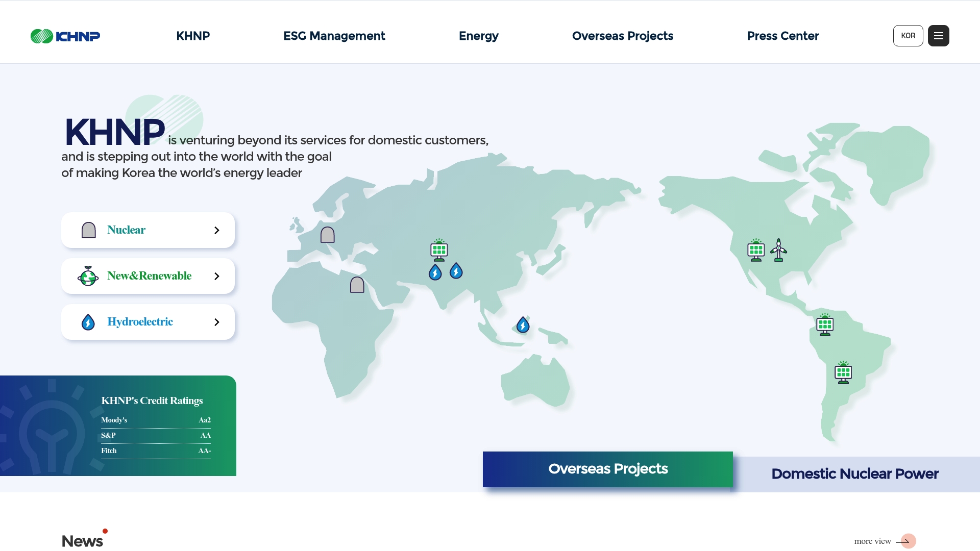
Task: Open the Energy menu item
Action: point(478,36)
